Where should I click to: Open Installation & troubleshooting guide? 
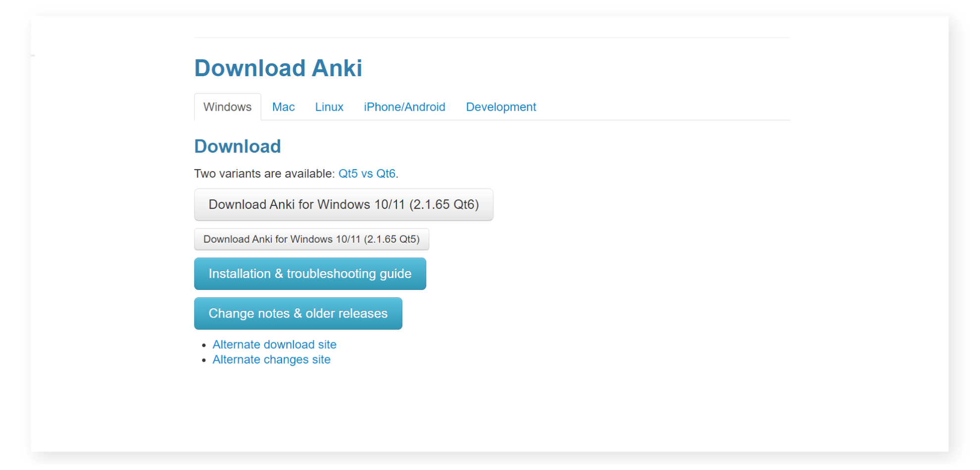click(310, 274)
